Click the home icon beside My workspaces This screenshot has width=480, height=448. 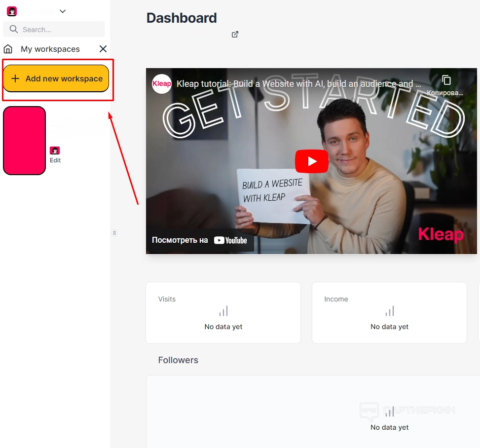coord(8,49)
